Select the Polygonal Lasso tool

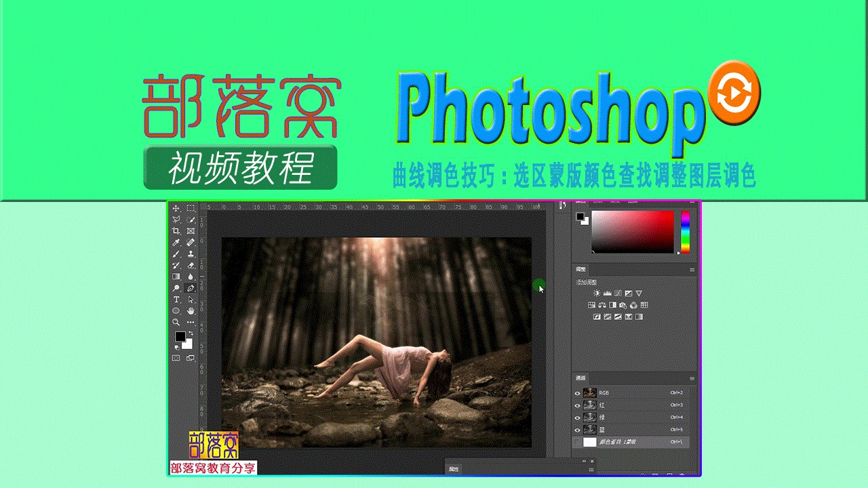[176, 220]
